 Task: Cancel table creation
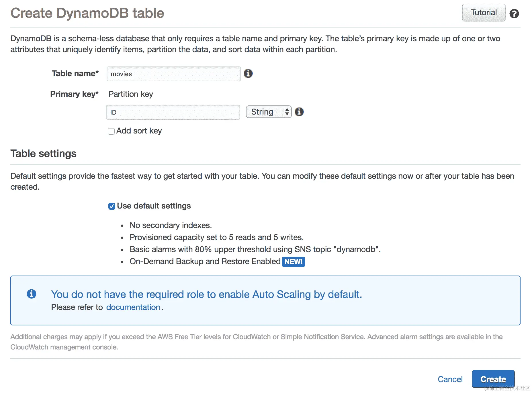pos(450,379)
